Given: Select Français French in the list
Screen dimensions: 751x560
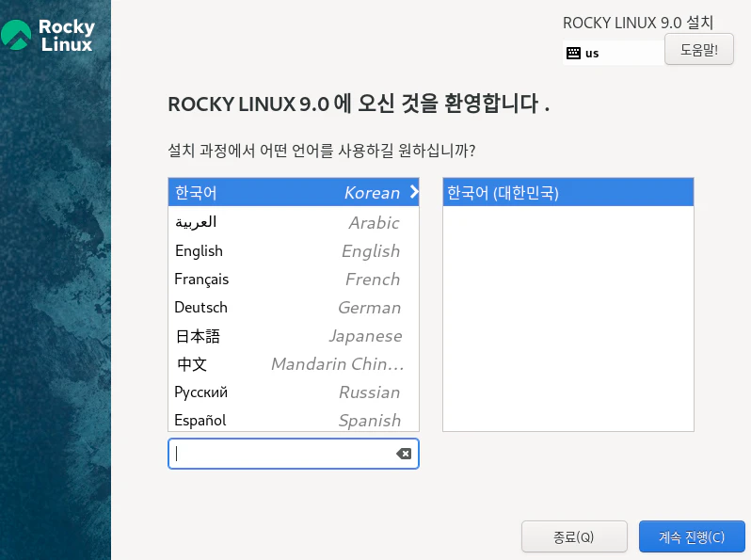Looking at the screenshot, I should (293, 279).
